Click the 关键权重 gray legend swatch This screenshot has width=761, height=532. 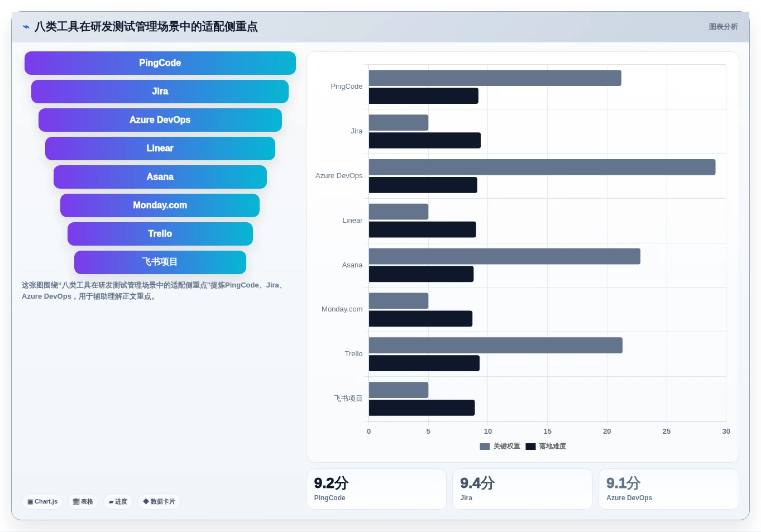(x=485, y=447)
